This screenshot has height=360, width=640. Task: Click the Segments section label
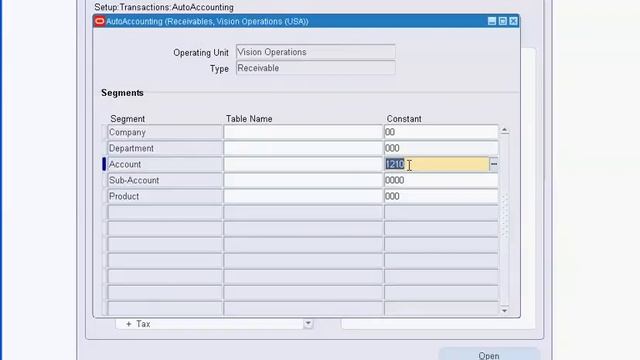[122, 93]
